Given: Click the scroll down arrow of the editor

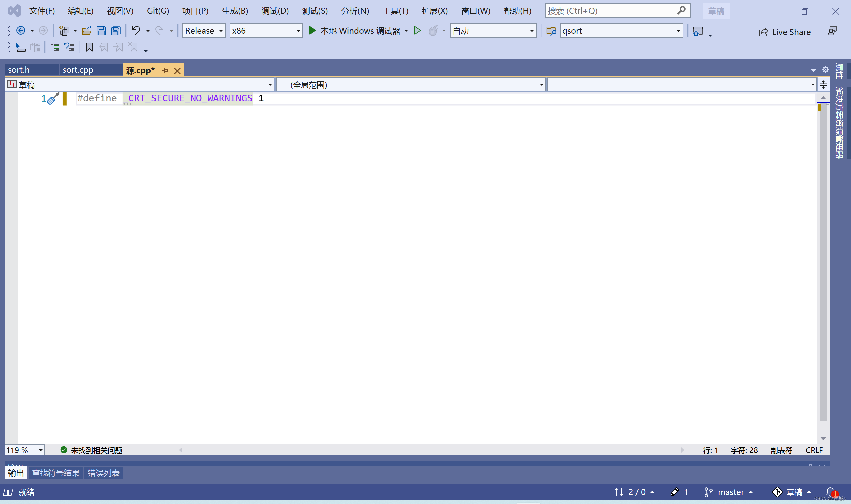Looking at the screenshot, I should (823, 438).
